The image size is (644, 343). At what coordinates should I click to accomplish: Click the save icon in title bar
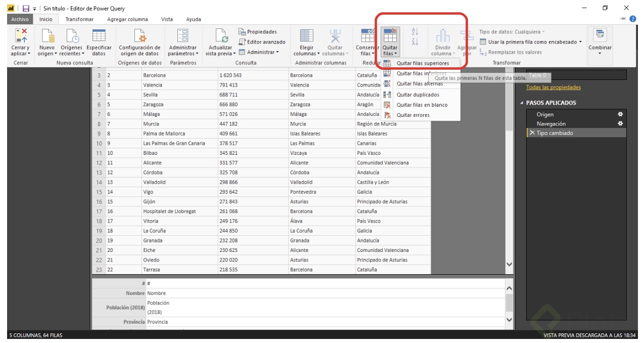point(26,9)
